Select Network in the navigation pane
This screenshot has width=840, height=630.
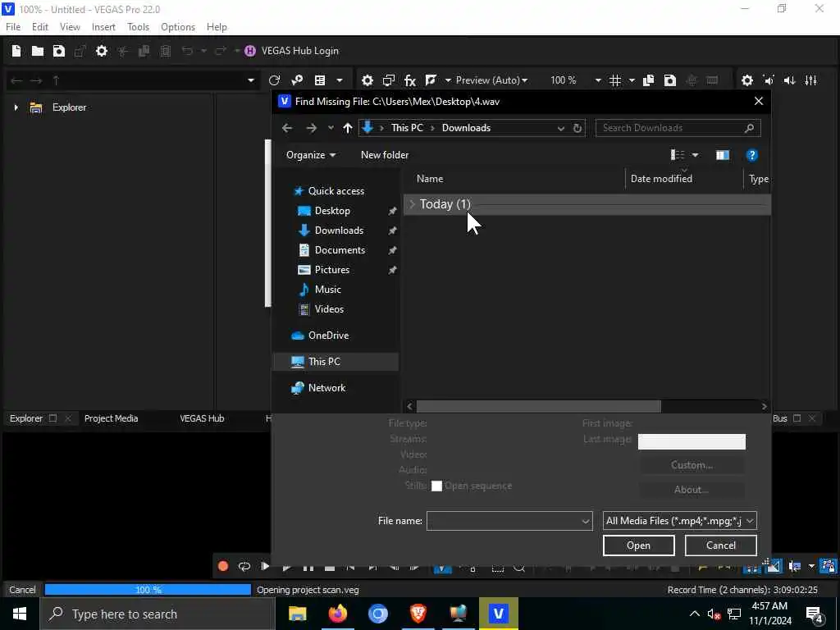326,388
